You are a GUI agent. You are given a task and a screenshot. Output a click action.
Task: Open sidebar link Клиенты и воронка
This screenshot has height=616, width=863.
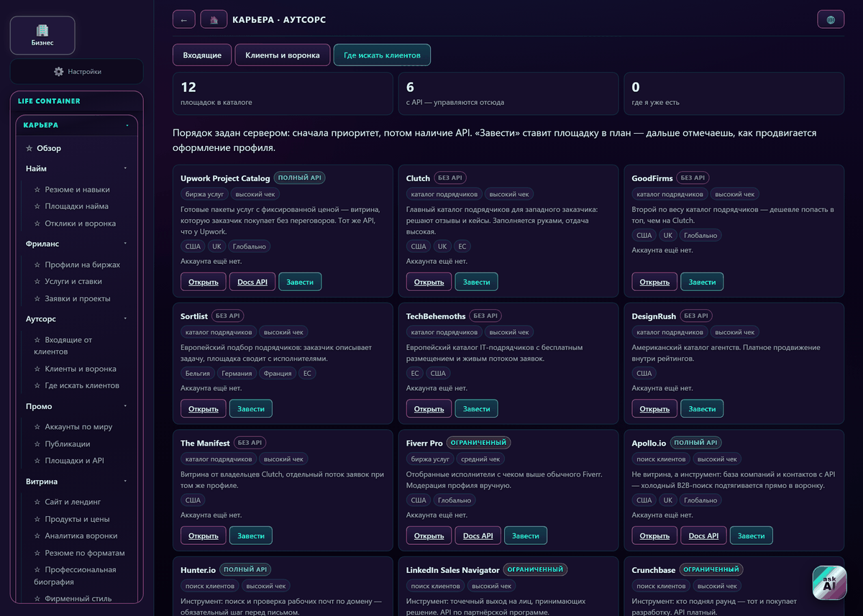81,369
